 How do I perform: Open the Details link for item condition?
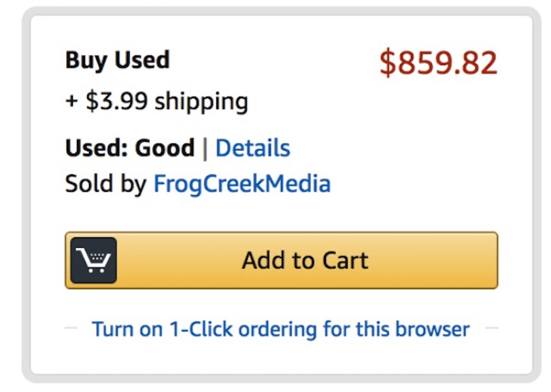click(x=252, y=148)
